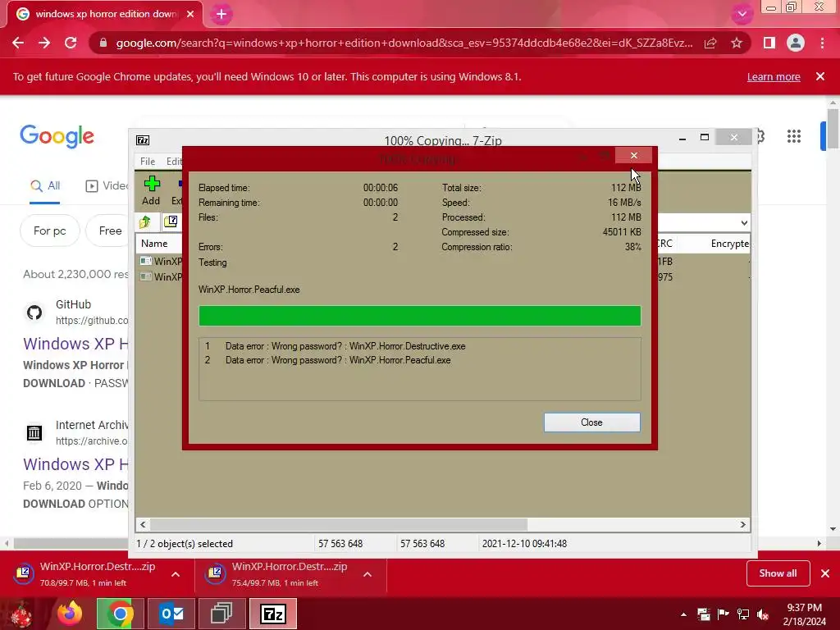840x630 pixels.
Task: Open the Internet Archive search result
Action: click(x=75, y=464)
